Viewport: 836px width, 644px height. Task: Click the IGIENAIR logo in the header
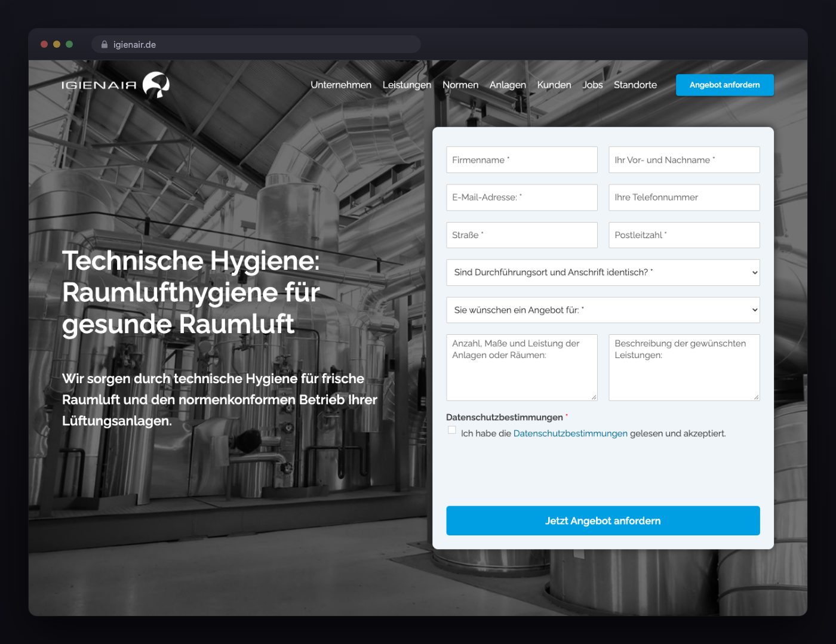(116, 85)
